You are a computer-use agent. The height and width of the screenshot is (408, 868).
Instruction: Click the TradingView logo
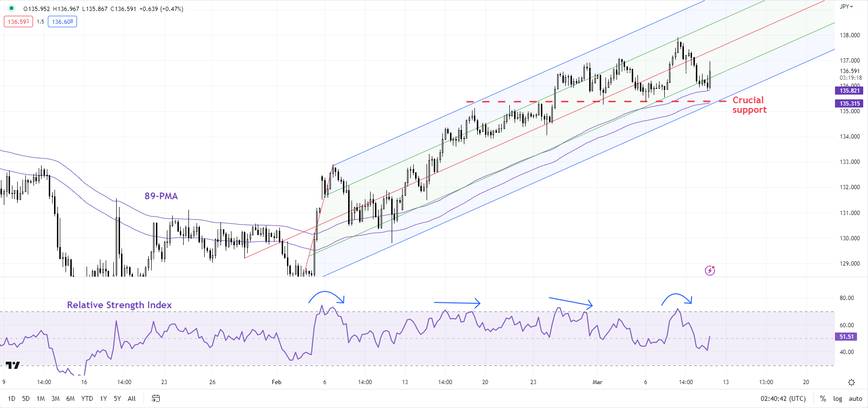coord(13,365)
